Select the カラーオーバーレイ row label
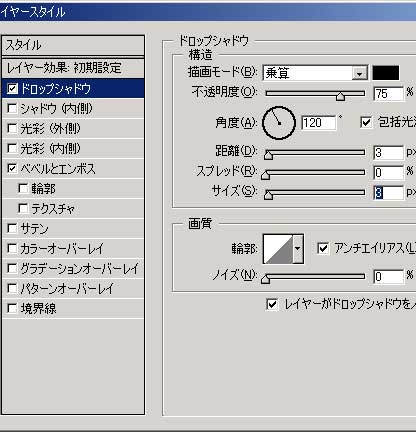Screen dimensions: 416x432 tap(62, 249)
